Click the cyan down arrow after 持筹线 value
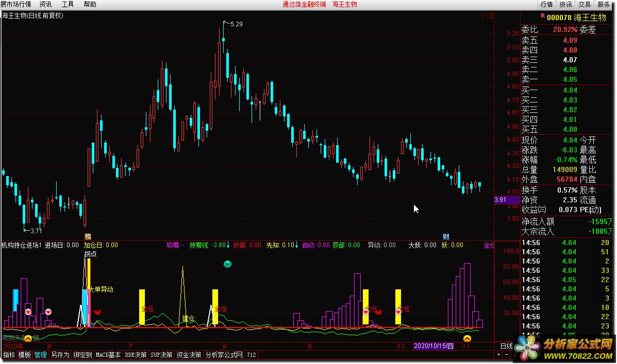This screenshot has height=364, width=617. click(228, 245)
